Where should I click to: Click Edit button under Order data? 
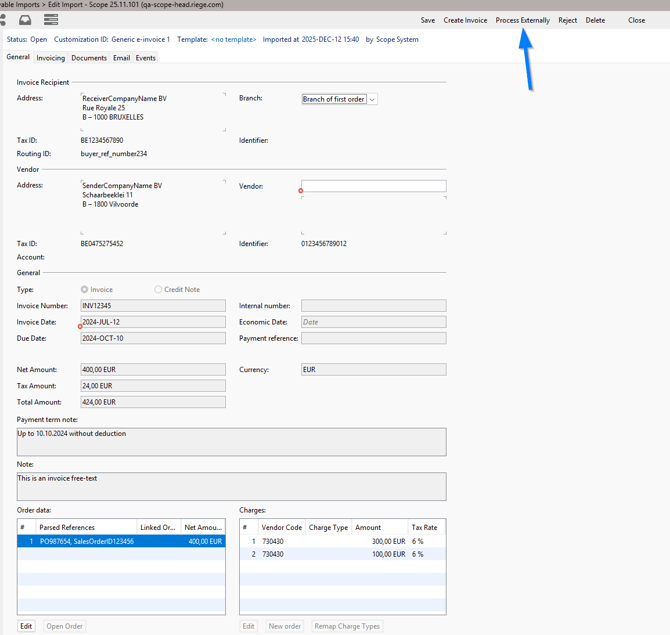click(26, 626)
